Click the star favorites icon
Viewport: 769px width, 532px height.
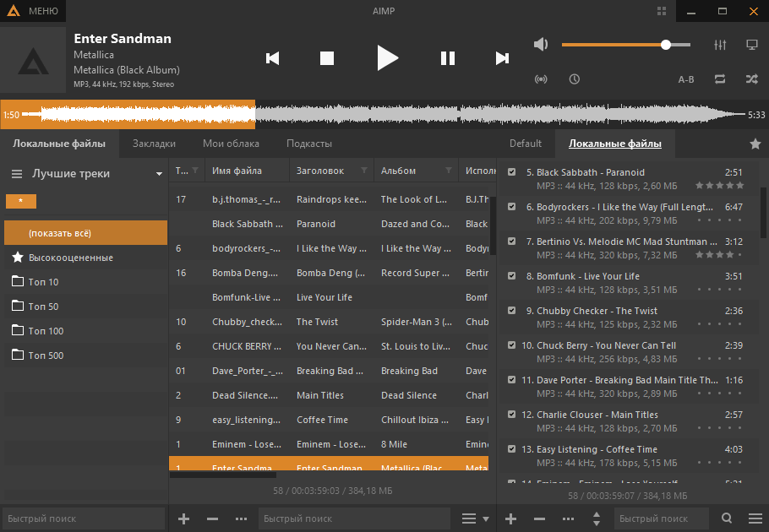coord(755,144)
